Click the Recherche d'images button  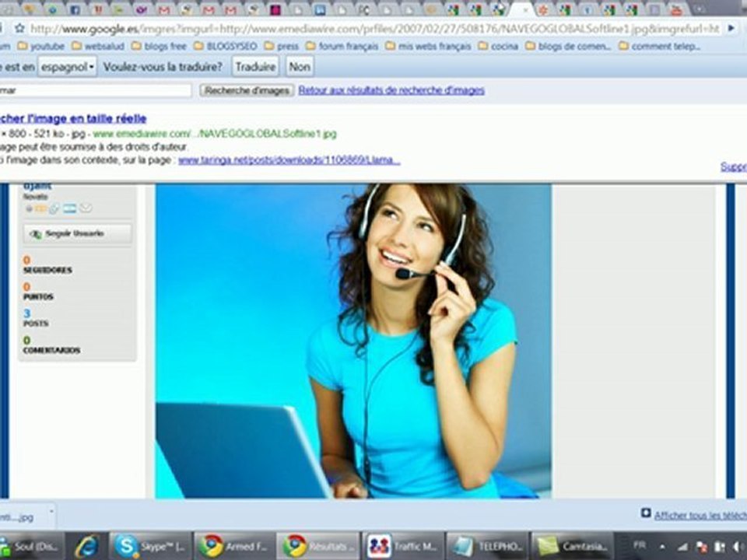point(247,90)
